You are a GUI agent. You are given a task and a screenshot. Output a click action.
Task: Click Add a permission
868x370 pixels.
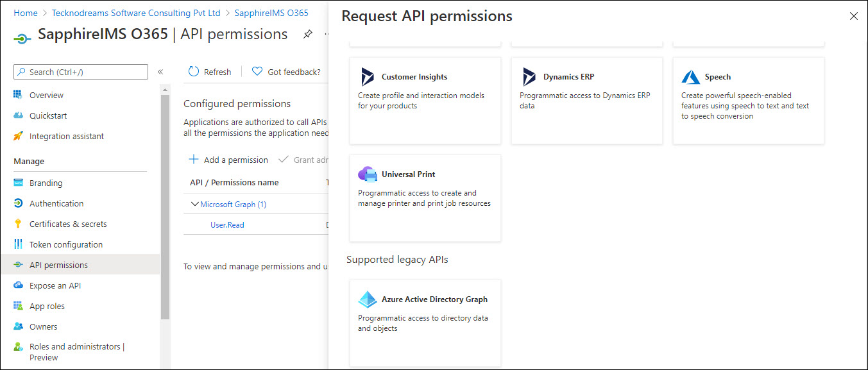click(x=230, y=160)
